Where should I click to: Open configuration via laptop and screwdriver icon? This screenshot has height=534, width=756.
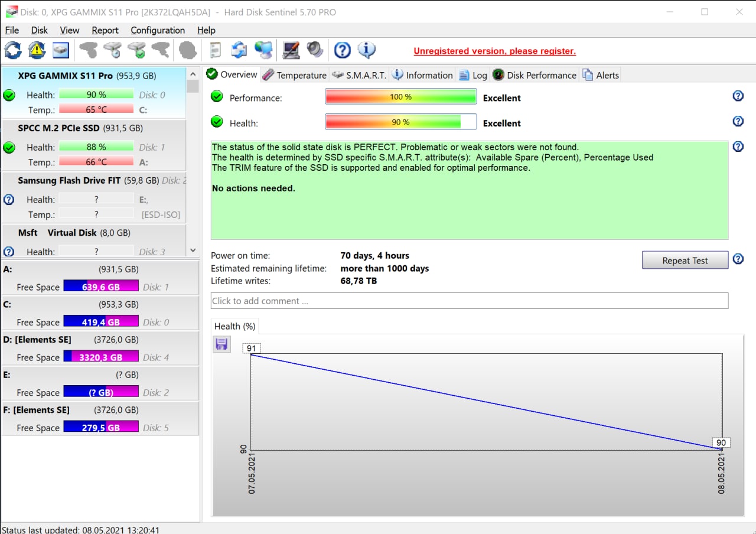click(291, 50)
